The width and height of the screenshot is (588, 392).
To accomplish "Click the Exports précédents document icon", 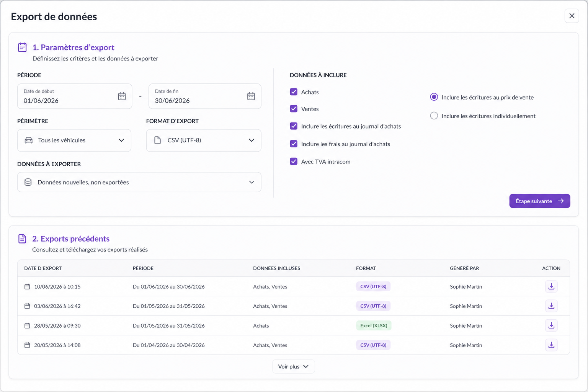I will (x=23, y=239).
